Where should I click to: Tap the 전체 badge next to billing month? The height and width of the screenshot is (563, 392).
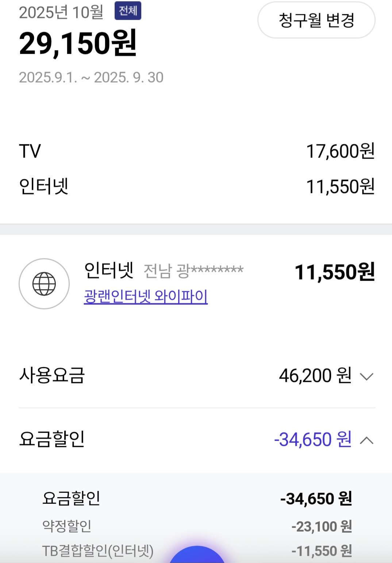pyautogui.click(x=128, y=11)
